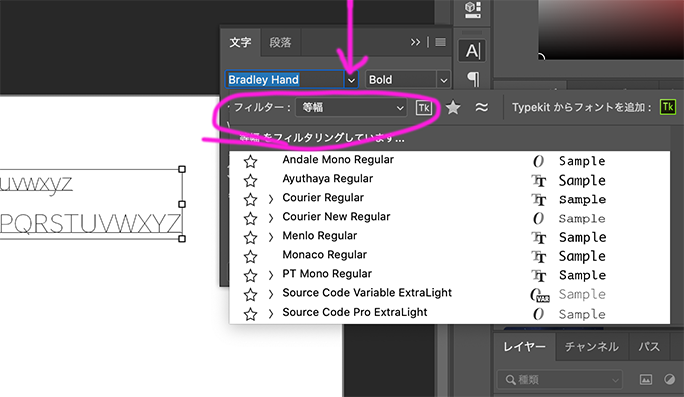
Task: Switch to the 文字 tab
Action: pos(240,42)
